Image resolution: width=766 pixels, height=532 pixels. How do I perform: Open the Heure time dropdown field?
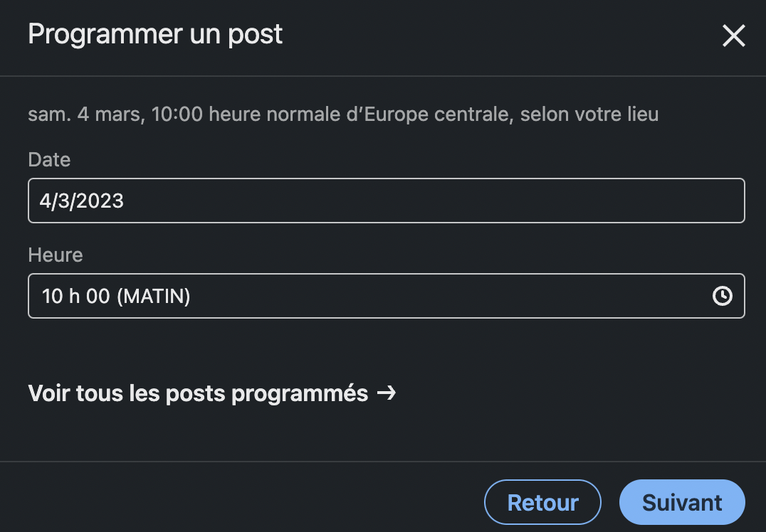pyautogui.click(x=370, y=296)
